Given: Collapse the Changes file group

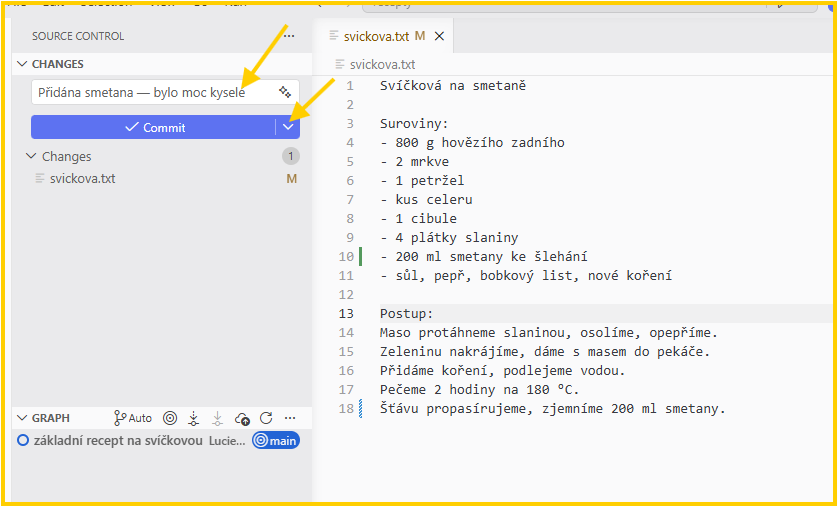Looking at the screenshot, I should click(x=31, y=157).
